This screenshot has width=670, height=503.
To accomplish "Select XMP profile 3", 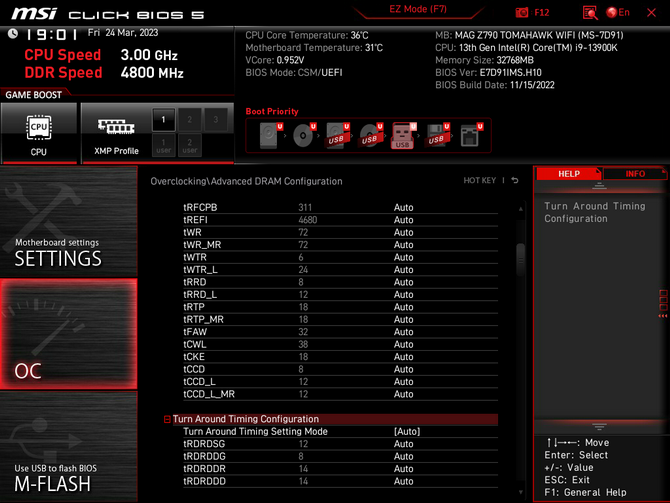I will coord(215,120).
